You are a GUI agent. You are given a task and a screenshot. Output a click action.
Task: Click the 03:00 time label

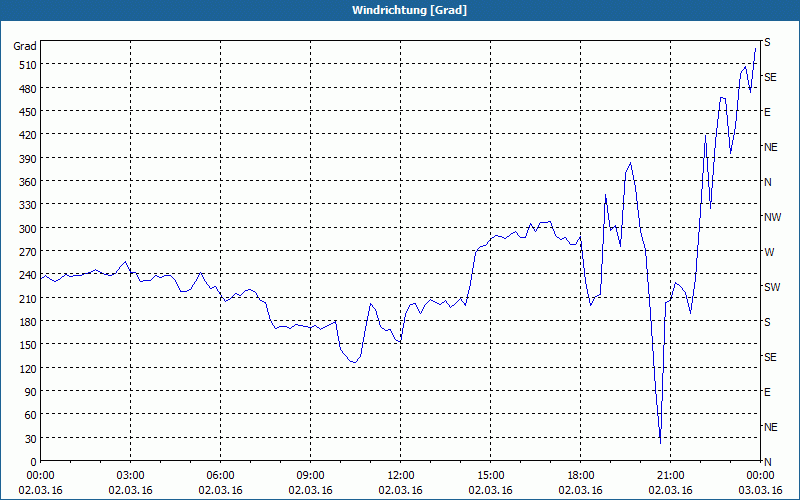(130, 476)
